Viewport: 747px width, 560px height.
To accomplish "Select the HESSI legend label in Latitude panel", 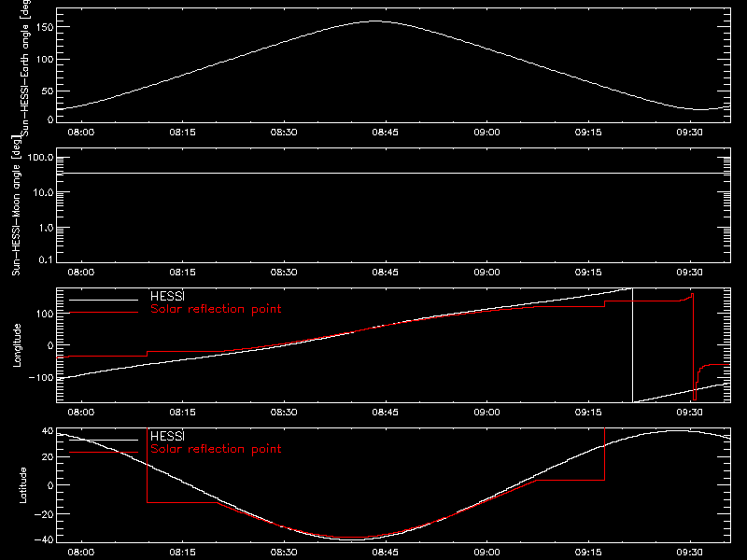I will coord(167,436).
